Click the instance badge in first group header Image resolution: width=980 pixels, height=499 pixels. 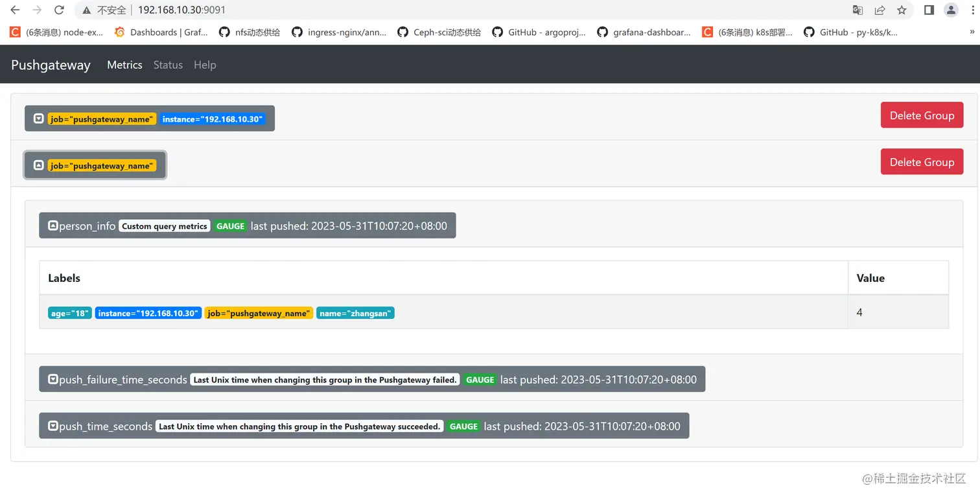213,119
